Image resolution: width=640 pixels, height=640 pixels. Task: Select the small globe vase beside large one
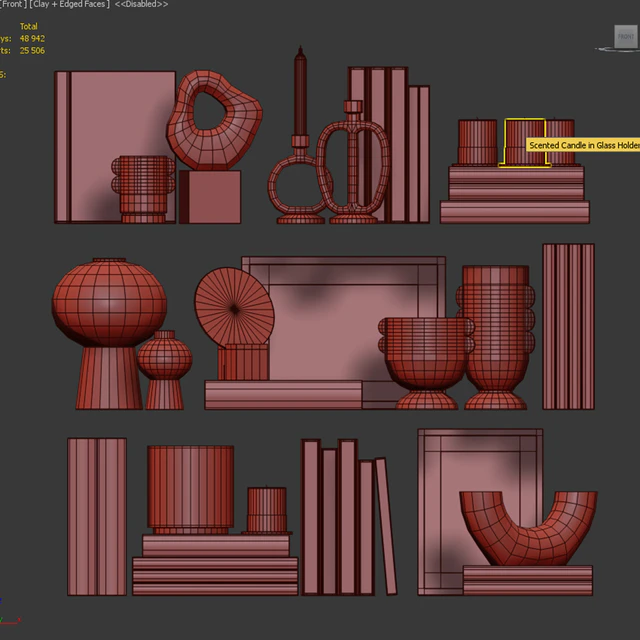coord(164,370)
